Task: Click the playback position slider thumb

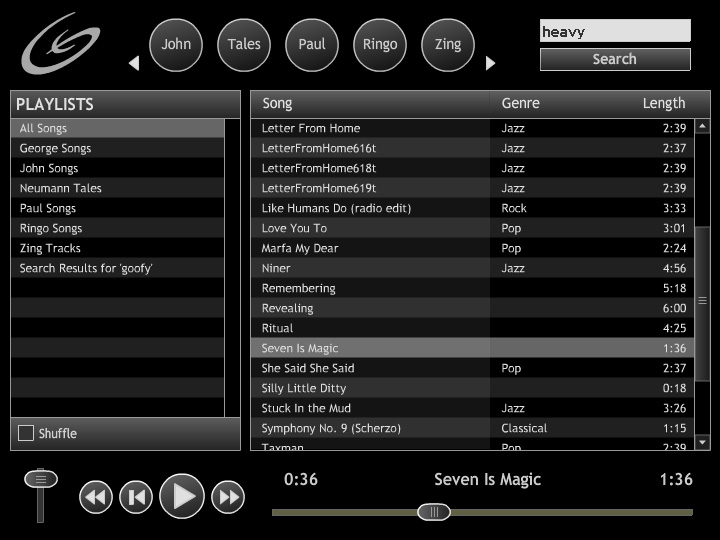Action: coord(434,512)
